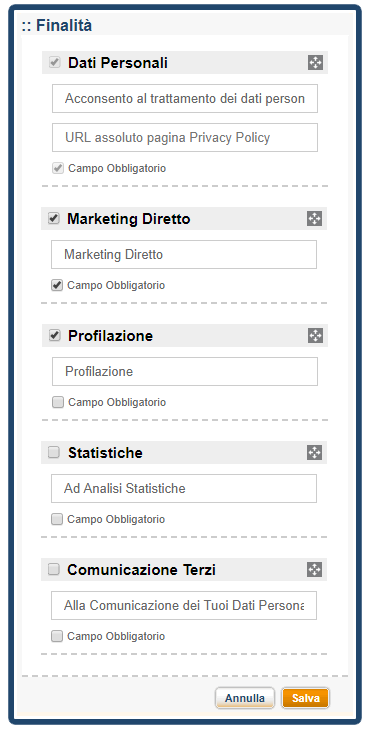Save changes with the Salva button
Viewport: 370px width, 729px height.
pyautogui.click(x=305, y=698)
